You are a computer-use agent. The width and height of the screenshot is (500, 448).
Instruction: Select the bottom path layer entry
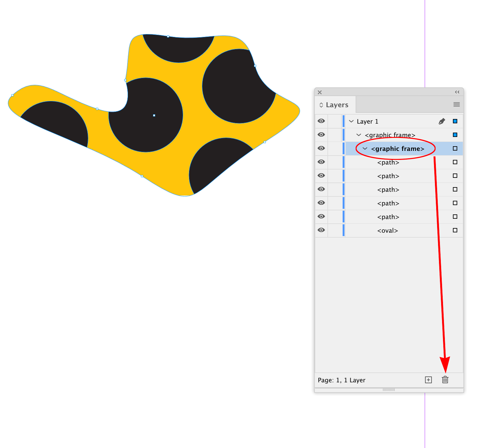(388, 217)
